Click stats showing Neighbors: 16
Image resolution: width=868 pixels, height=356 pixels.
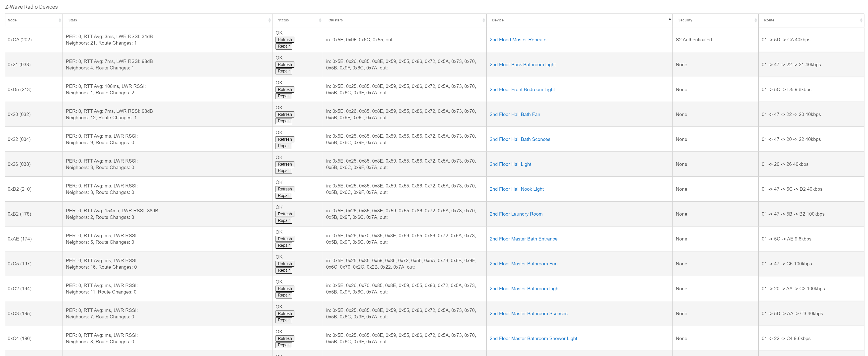click(x=102, y=264)
